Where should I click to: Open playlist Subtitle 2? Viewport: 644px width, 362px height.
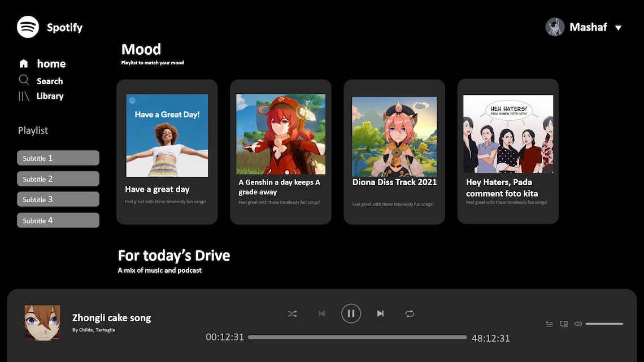coord(58,179)
